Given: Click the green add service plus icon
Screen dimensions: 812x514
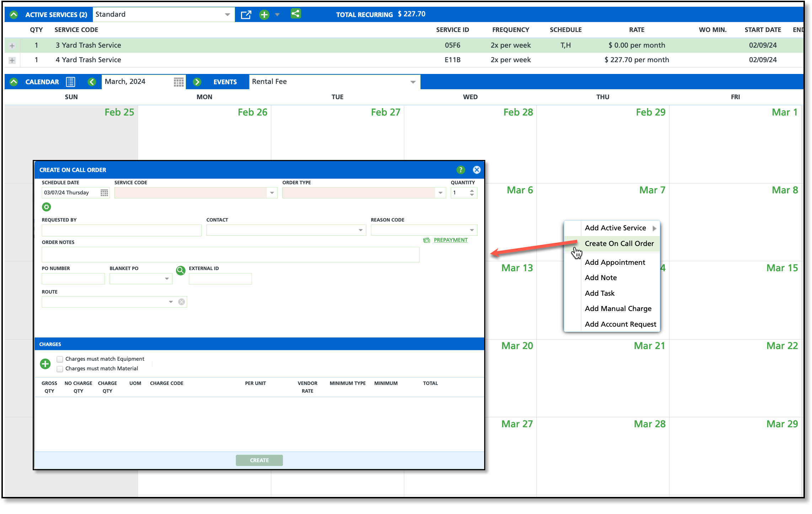Looking at the screenshot, I should point(264,15).
